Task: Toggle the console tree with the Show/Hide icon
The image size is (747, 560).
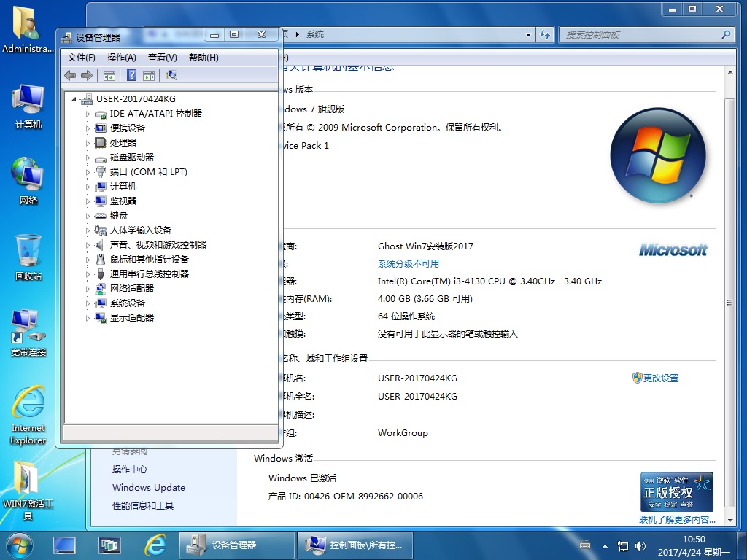Action: [109, 75]
